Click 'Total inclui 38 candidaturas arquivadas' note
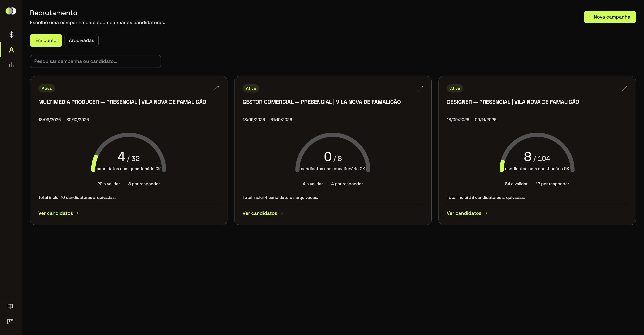The width and height of the screenshot is (644, 335). tap(486, 197)
